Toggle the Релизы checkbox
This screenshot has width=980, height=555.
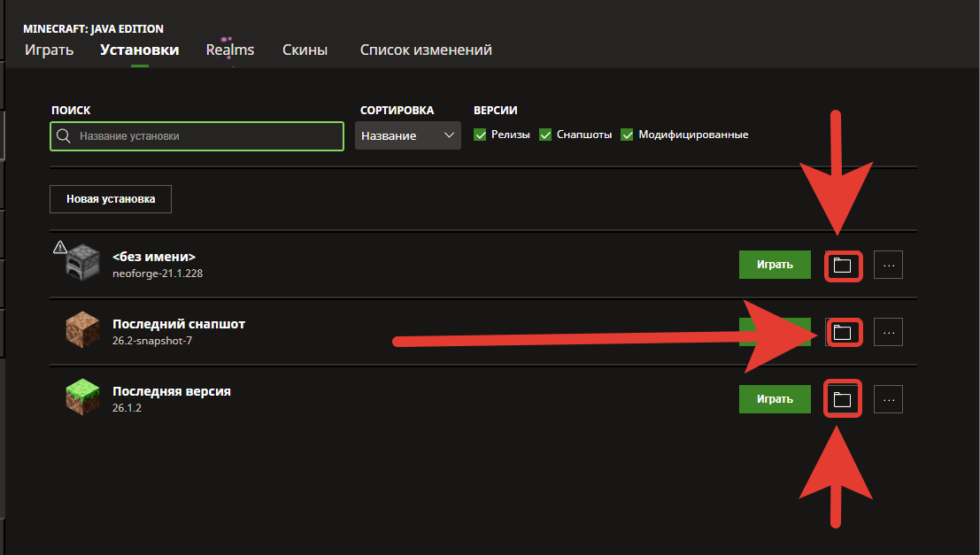point(480,135)
